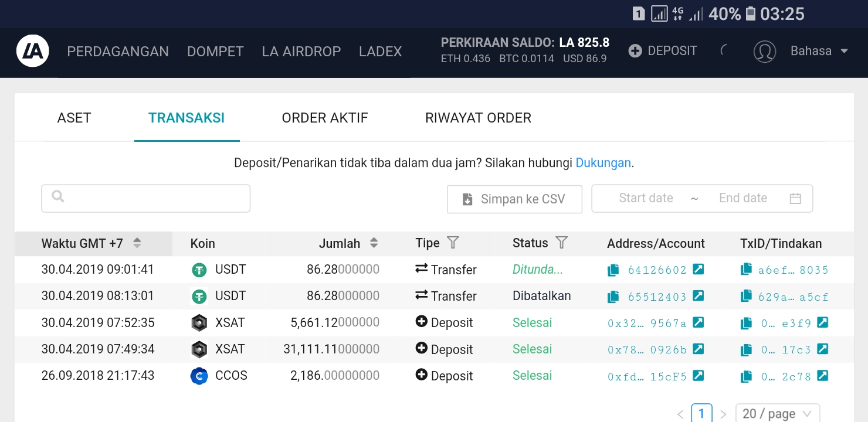Open address 65512403 external link icon
Screen dimensions: 868x422
(x=698, y=296)
